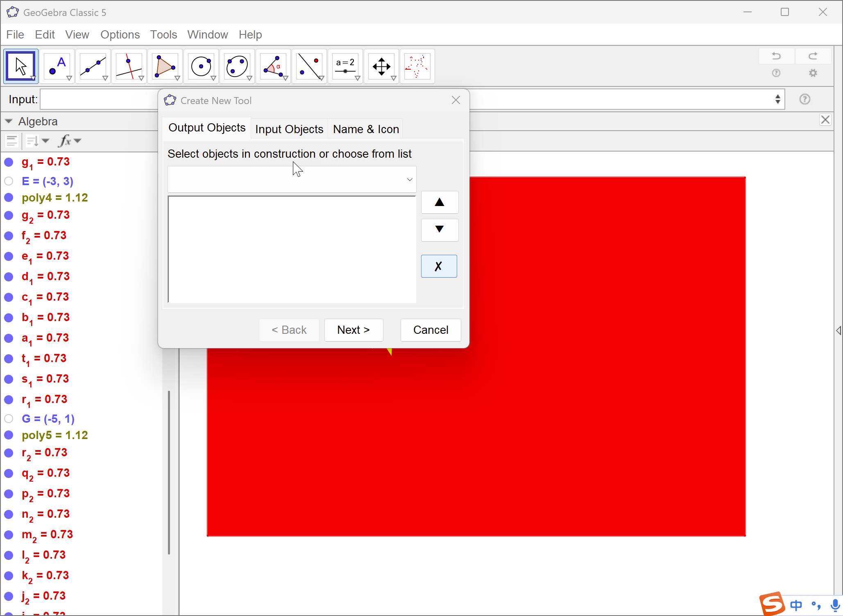Screen dimensions: 843x616
Task: Select the Circle with Center tool
Action: point(201,66)
